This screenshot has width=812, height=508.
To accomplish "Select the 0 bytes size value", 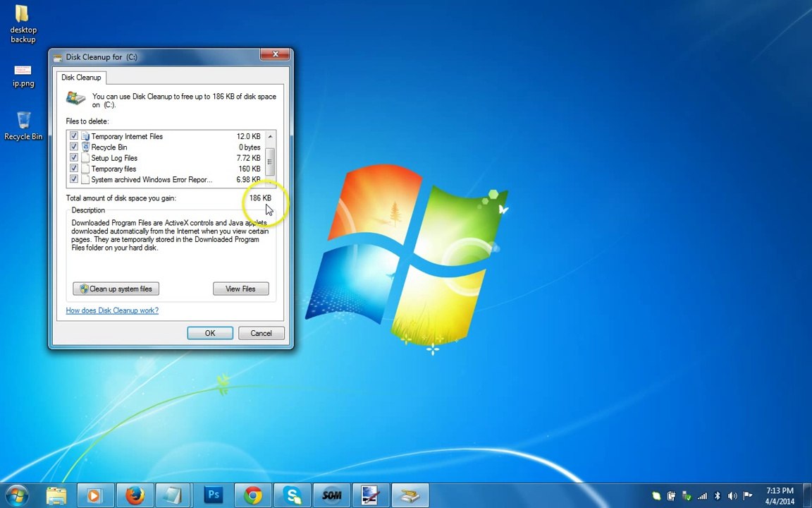I will 250,147.
